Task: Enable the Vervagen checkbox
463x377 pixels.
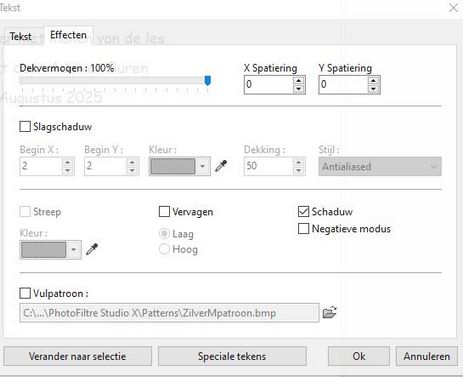Action: click(164, 212)
